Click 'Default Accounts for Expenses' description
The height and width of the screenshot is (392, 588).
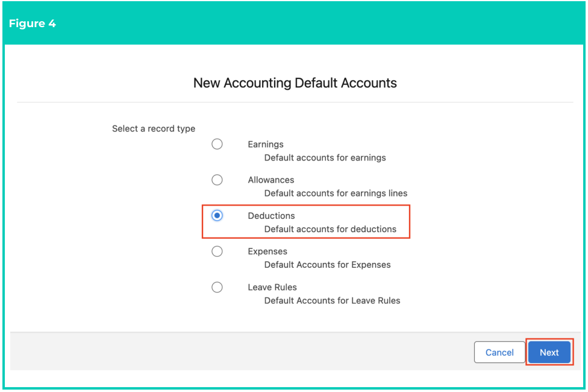pos(327,265)
